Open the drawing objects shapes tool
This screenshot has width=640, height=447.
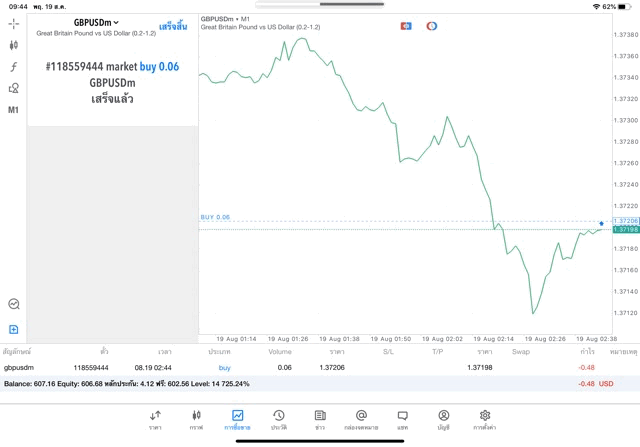pyautogui.click(x=13, y=88)
